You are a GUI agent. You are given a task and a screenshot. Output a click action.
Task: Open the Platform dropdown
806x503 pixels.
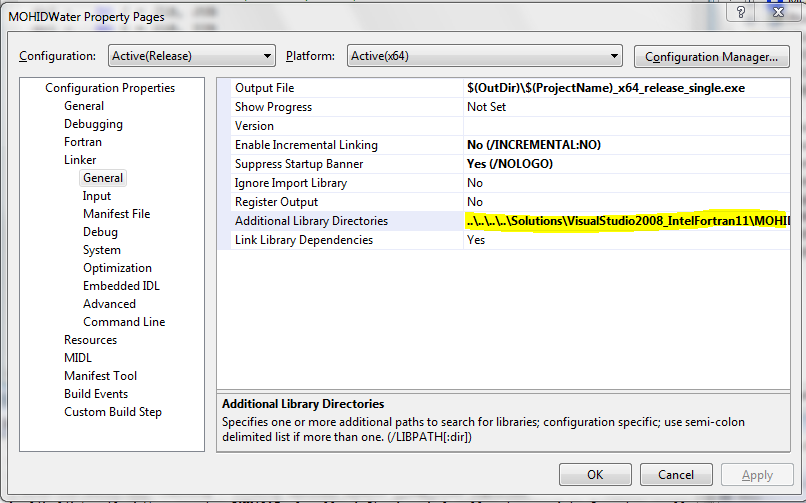pos(484,56)
